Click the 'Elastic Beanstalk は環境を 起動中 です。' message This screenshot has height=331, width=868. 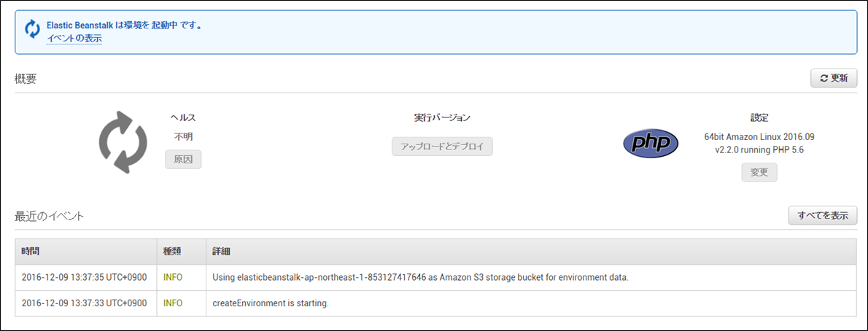point(124,26)
